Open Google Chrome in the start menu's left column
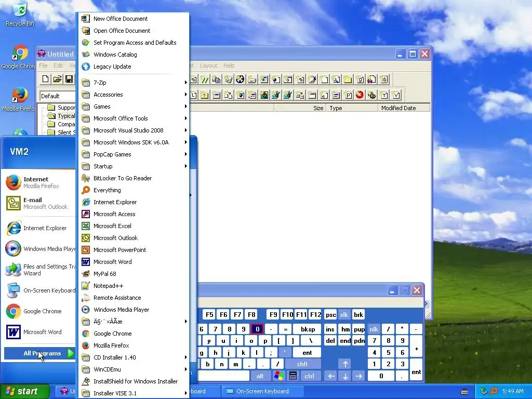532x399 pixels. tap(39, 311)
